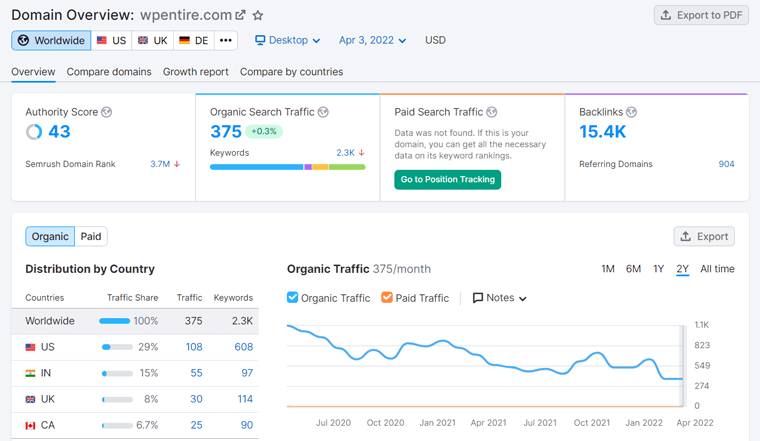This screenshot has height=441, width=760.
Task: Open the Desktop device dropdown
Action: tap(287, 40)
